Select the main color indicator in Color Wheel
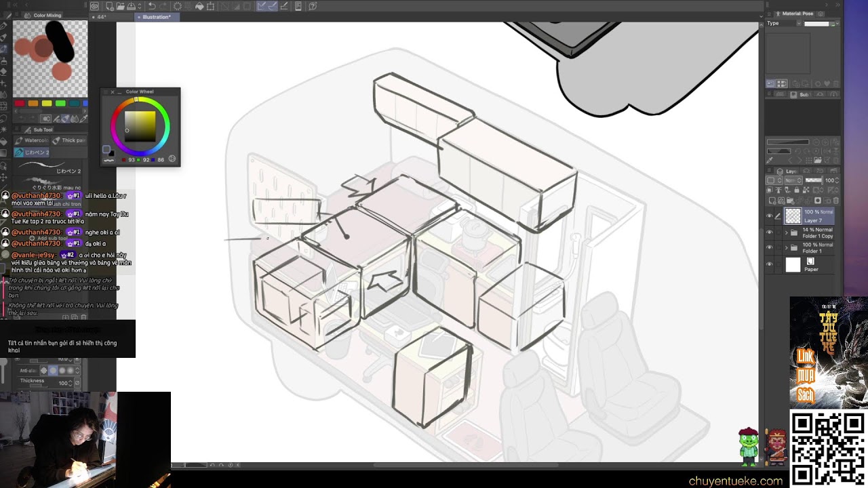The image size is (868, 488). point(106,149)
